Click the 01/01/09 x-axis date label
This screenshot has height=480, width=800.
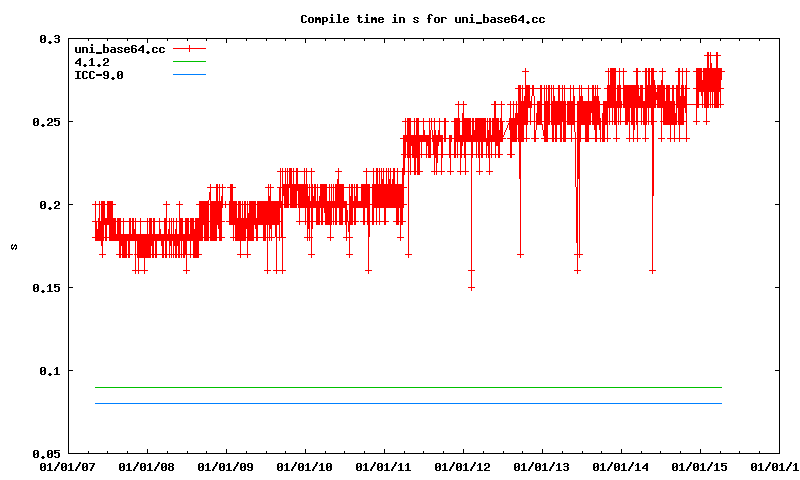[x=225, y=466]
